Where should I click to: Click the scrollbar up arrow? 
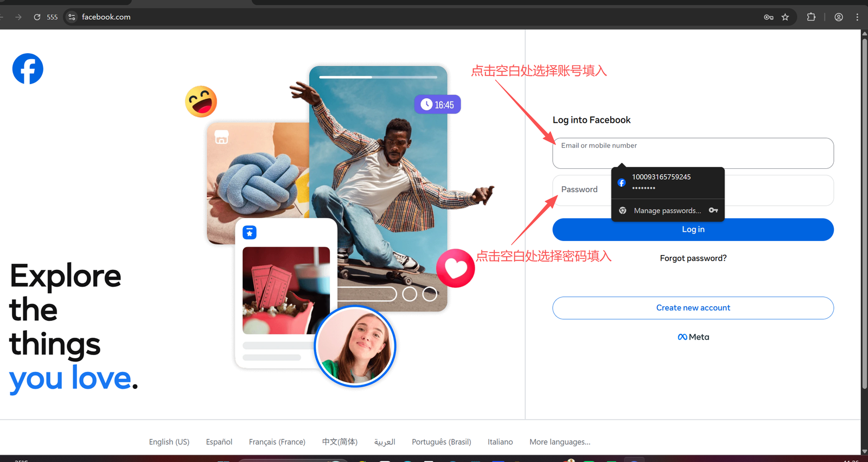[x=864, y=33]
